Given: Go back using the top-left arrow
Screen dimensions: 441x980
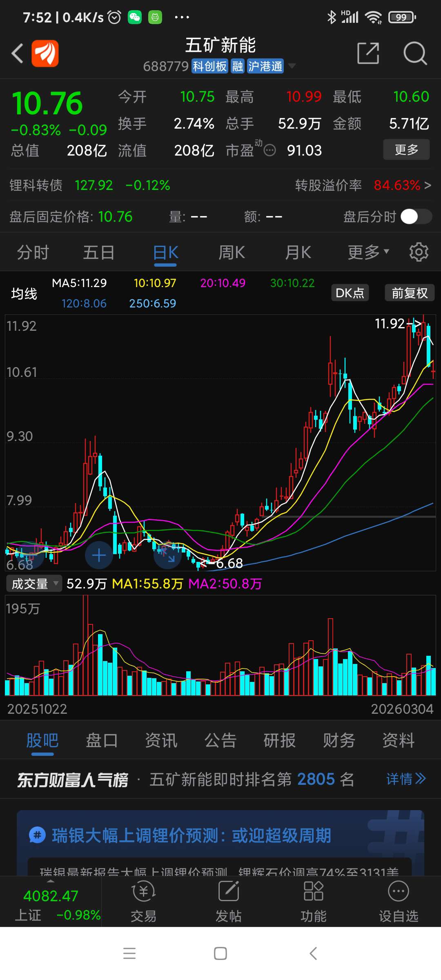Looking at the screenshot, I should [17, 53].
